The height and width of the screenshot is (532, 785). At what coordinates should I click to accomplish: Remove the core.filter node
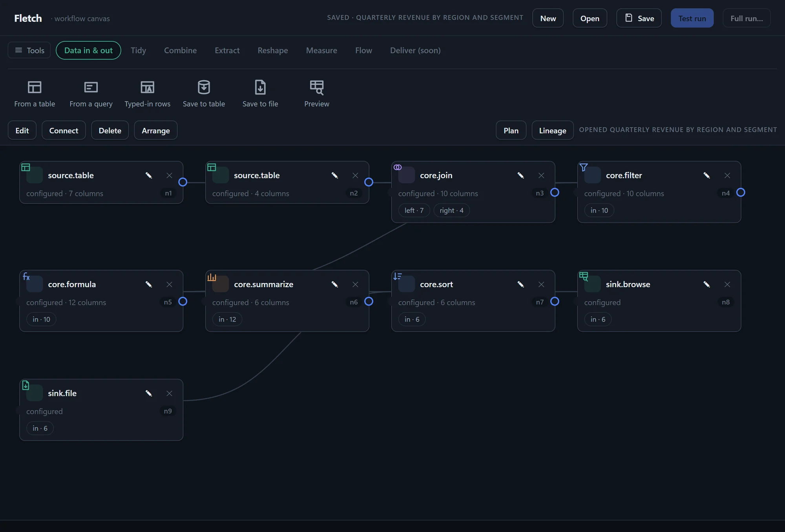coord(727,175)
